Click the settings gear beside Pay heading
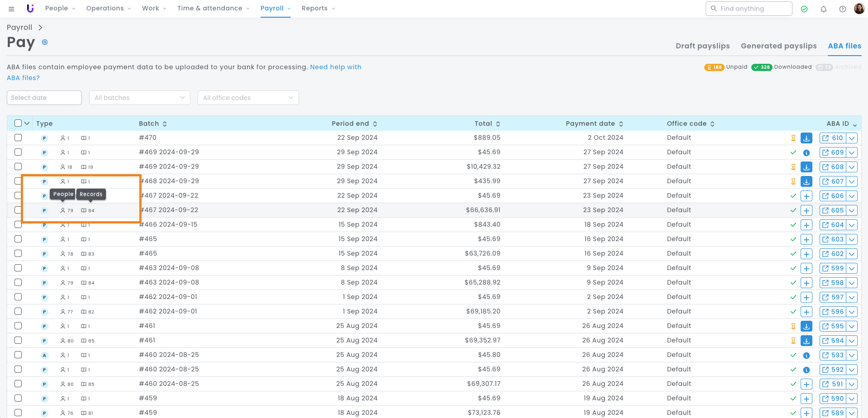Image resolution: width=868 pixels, height=418 pixels. (x=45, y=42)
